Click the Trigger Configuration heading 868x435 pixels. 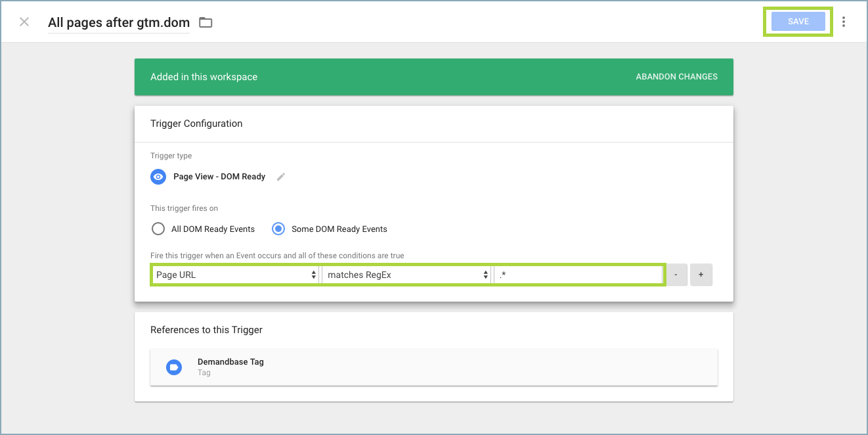[196, 124]
